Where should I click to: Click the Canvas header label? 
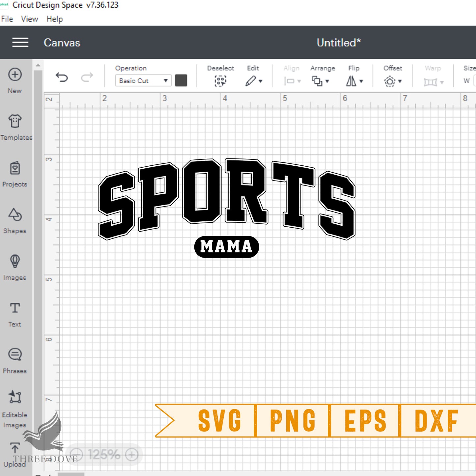coord(62,43)
